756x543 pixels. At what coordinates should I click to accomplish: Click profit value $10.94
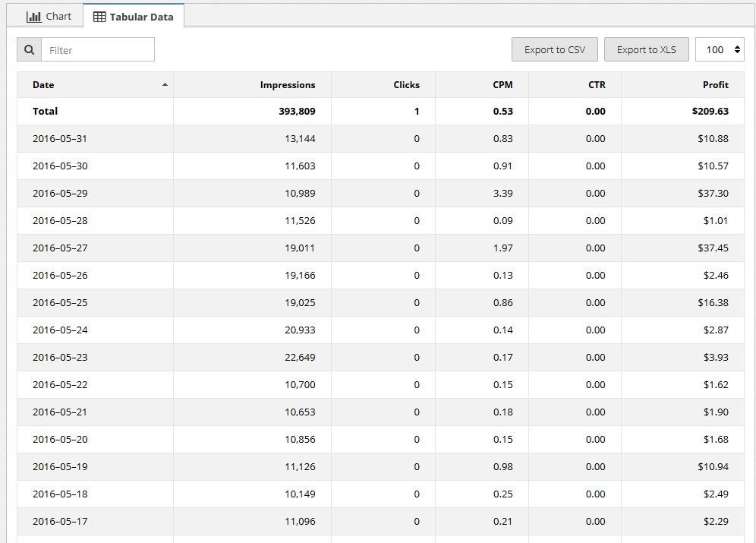tap(713, 467)
